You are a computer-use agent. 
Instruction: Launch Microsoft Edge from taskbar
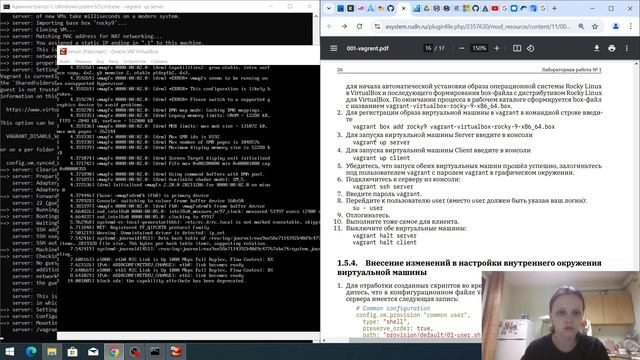pos(31,351)
